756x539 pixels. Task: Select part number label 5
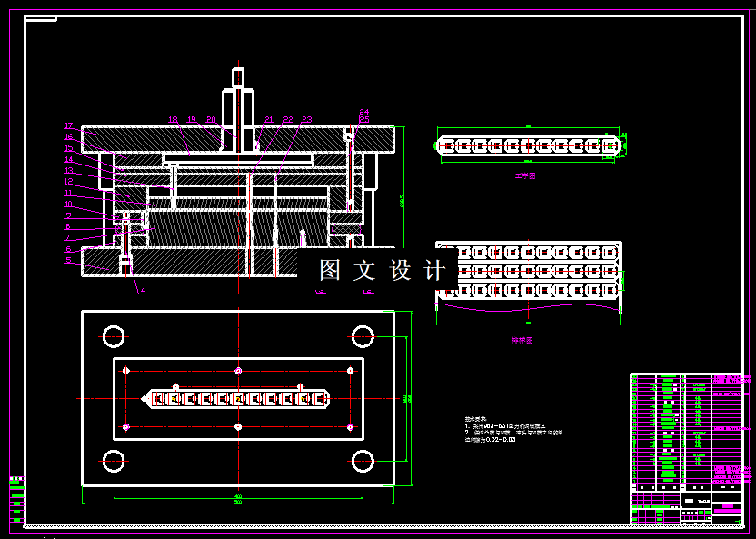click(68, 260)
